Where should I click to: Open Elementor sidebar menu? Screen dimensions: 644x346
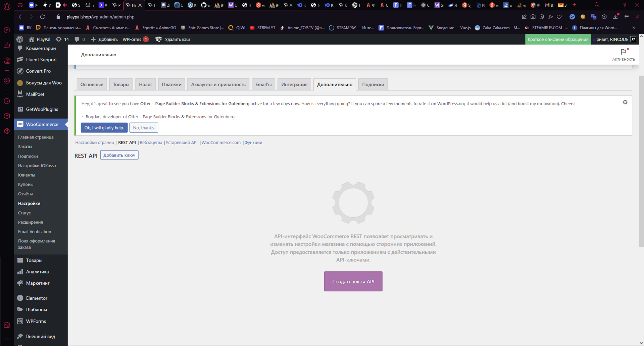tap(41, 298)
